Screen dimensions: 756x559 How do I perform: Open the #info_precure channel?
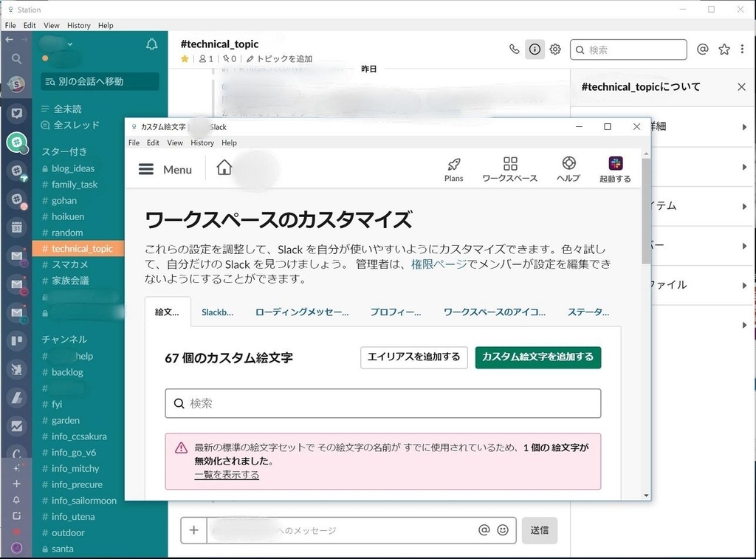[72, 484]
